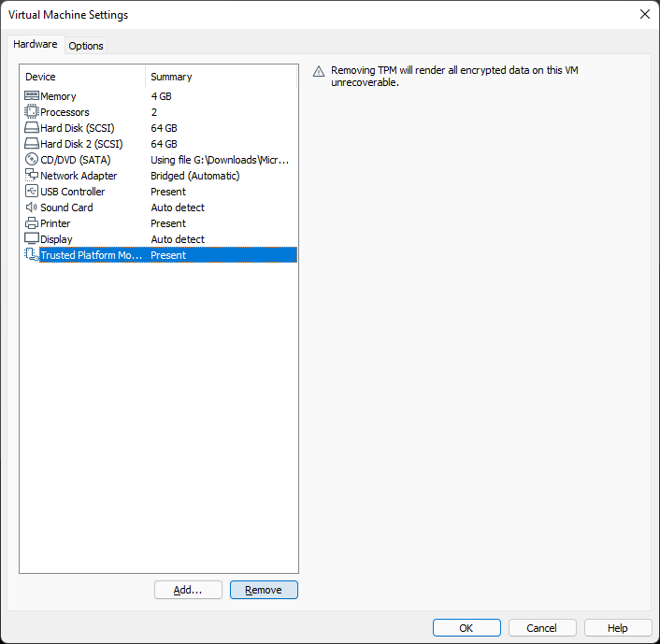Open the Add hardware dialog
This screenshot has width=660, height=644.
tap(188, 590)
